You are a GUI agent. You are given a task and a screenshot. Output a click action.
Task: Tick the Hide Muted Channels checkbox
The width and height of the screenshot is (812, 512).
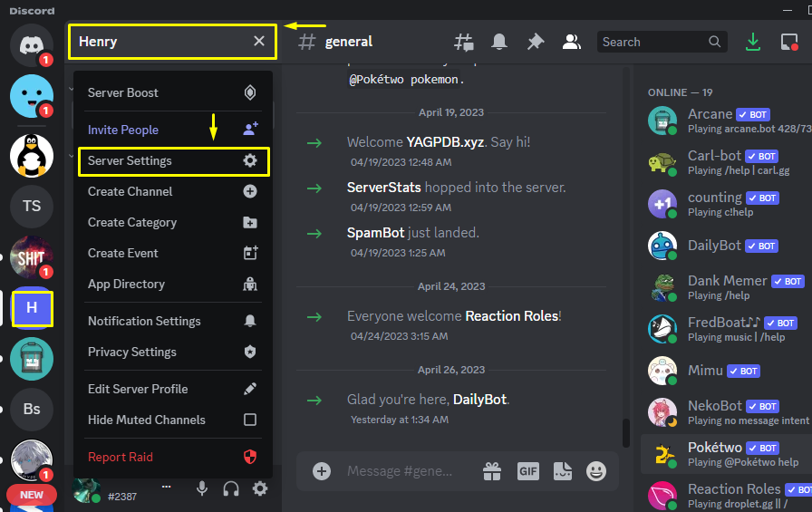[250, 420]
